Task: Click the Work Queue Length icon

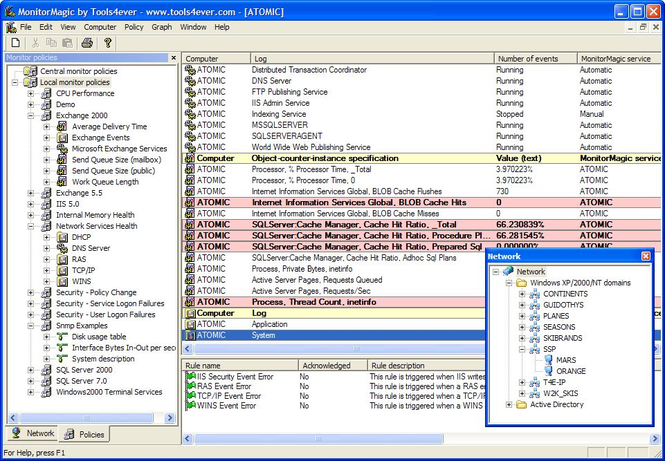Action: [x=62, y=182]
